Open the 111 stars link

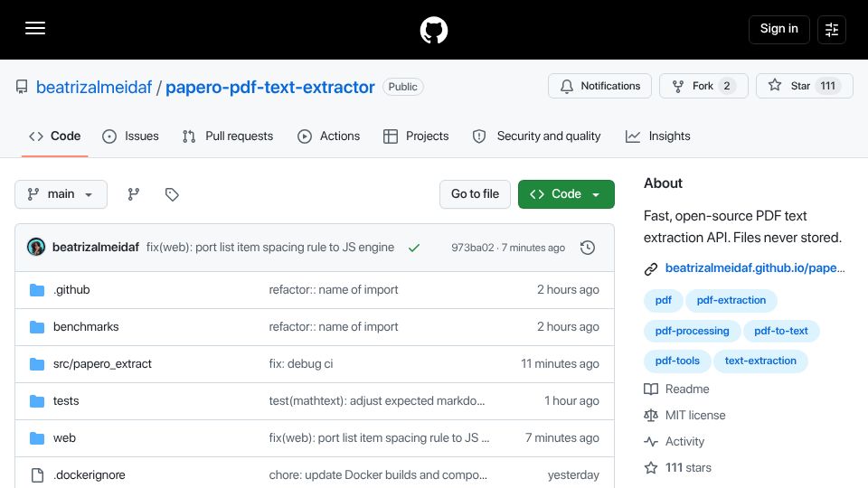pyautogui.click(x=678, y=467)
